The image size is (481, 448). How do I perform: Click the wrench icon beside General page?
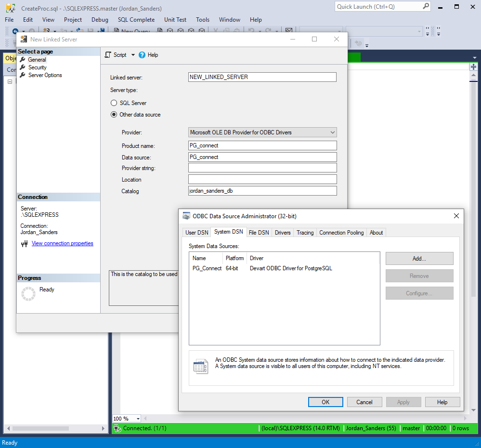point(23,60)
